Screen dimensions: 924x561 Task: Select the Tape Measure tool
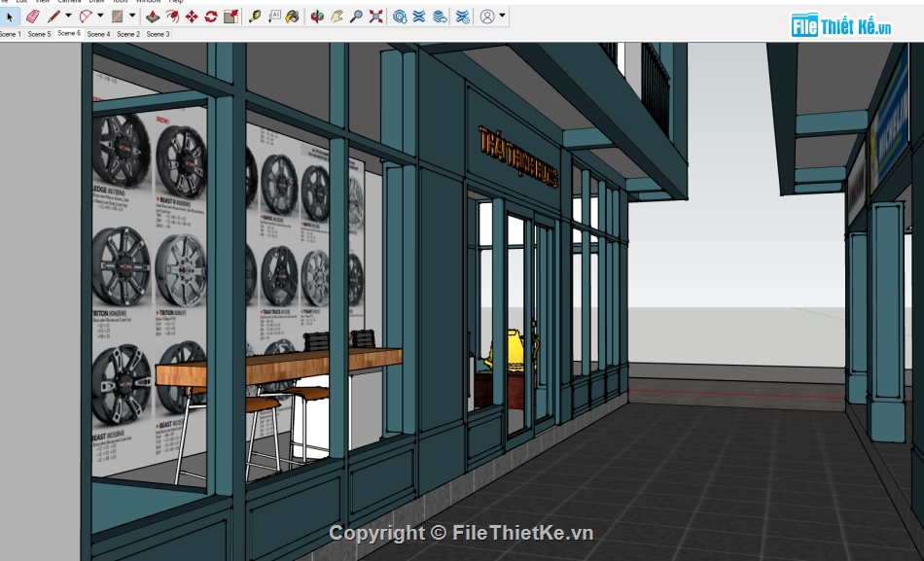(x=255, y=17)
